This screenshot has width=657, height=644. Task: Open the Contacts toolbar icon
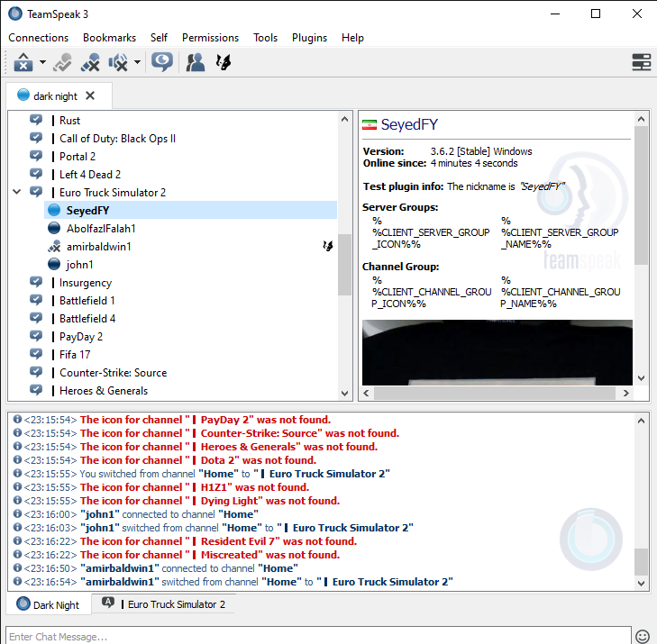coord(195,62)
